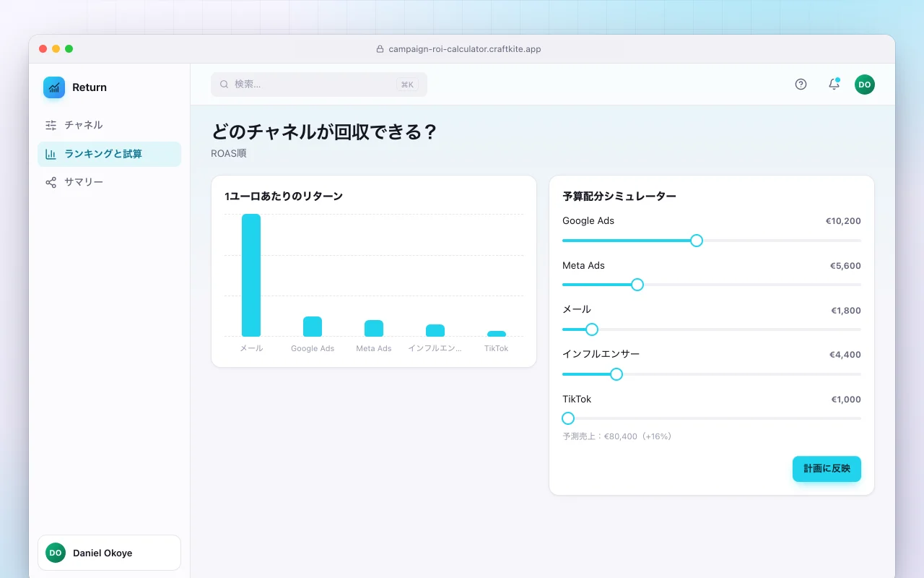The width and height of the screenshot is (924, 578).
Task: Click the メール bar in the chart
Action: tap(251, 275)
